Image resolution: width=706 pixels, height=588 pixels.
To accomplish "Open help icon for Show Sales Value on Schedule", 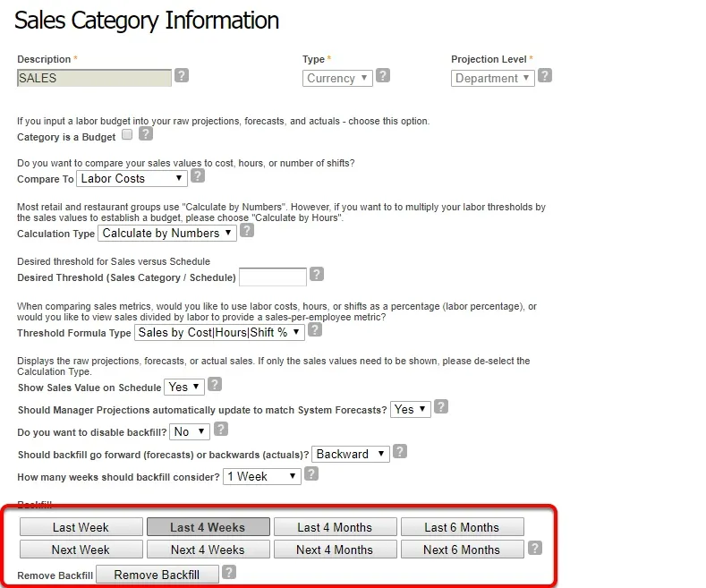I will coord(215,385).
